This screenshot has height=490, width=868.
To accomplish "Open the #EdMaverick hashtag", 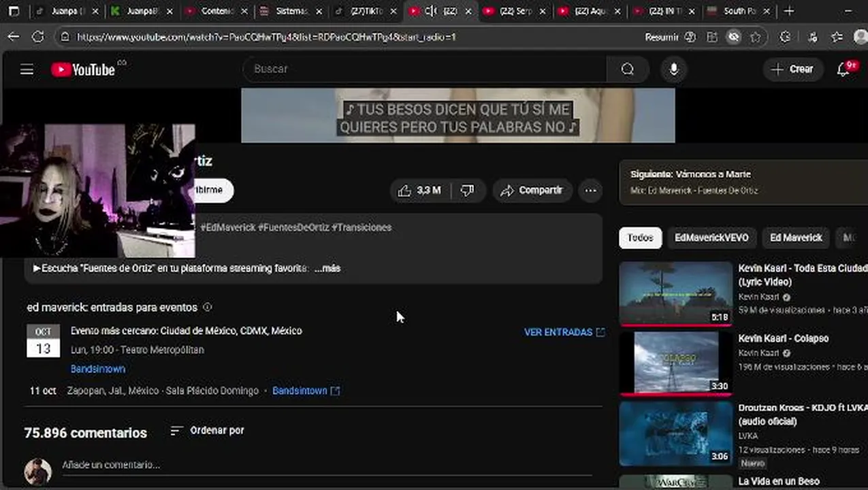I will click(x=227, y=227).
